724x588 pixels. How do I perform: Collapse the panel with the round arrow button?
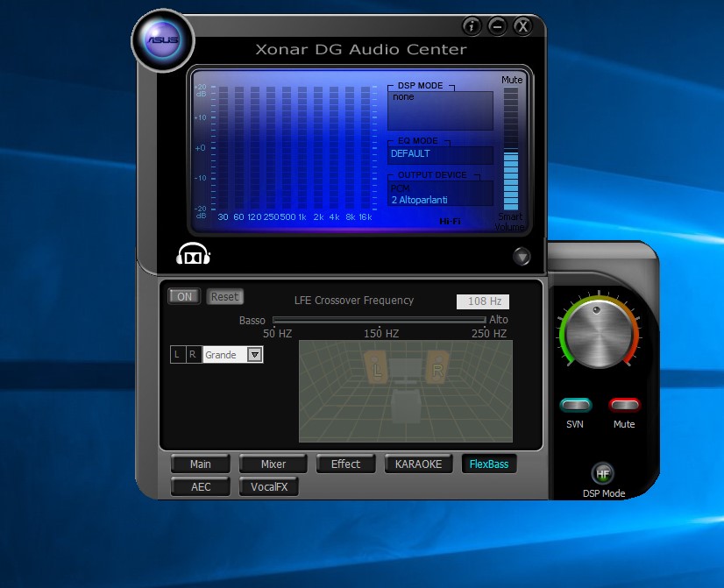click(x=522, y=257)
